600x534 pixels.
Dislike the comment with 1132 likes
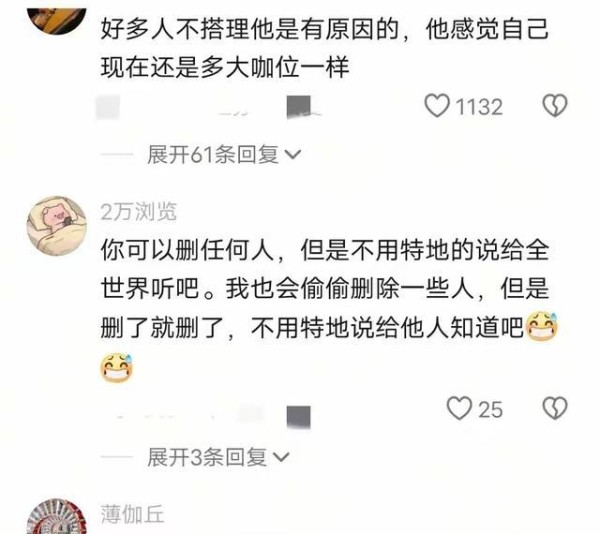tap(555, 106)
